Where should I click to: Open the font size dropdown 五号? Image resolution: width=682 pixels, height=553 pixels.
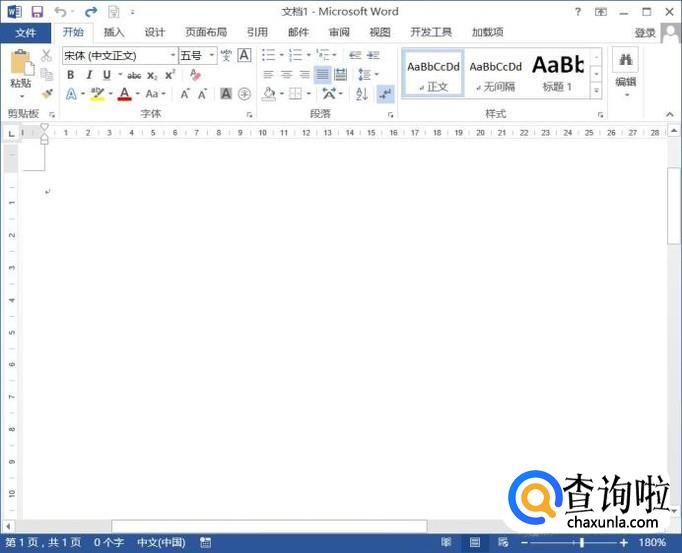212,55
